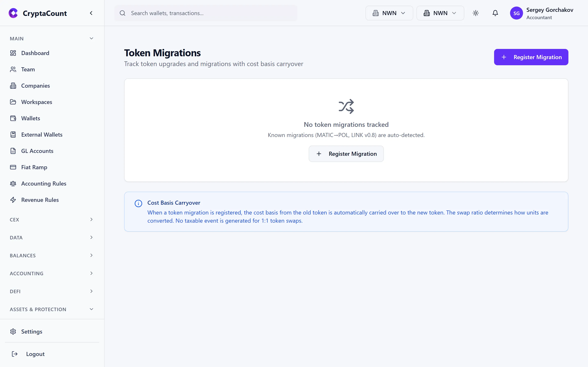Collapse the sidebar with back arrow
This screenshot has height=367, width=588.
91,13
